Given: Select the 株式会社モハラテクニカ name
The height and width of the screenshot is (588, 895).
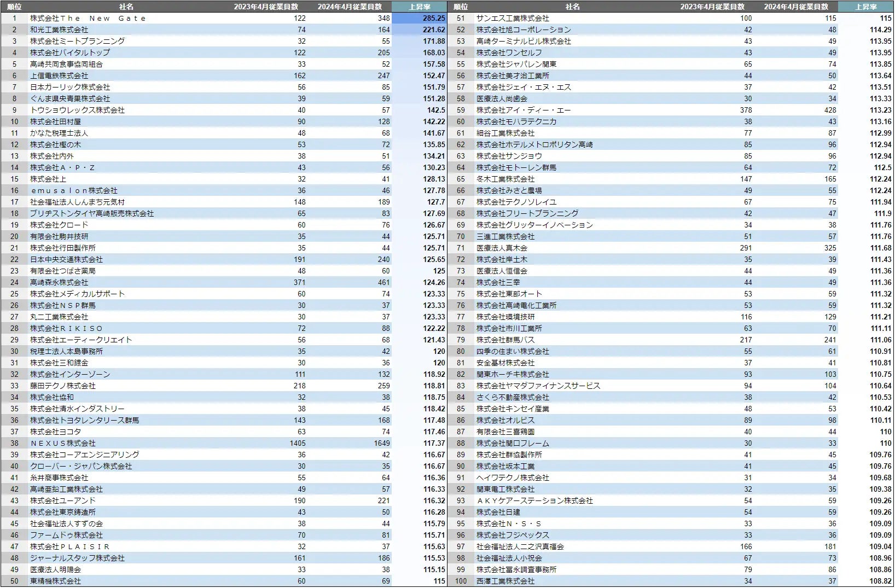Looking at the screenshot, I should 516,121.
